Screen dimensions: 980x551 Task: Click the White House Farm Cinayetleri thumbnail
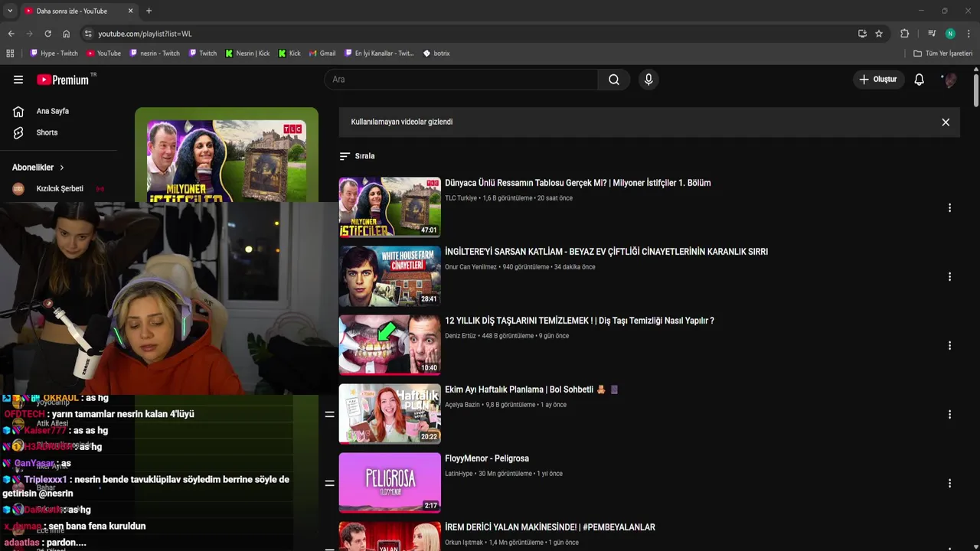click(x=390, y=275)
